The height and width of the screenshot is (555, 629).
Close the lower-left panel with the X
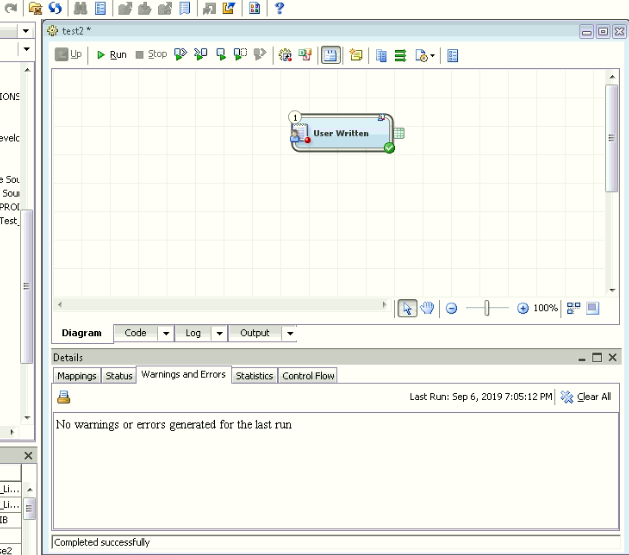tap(28, 456)
